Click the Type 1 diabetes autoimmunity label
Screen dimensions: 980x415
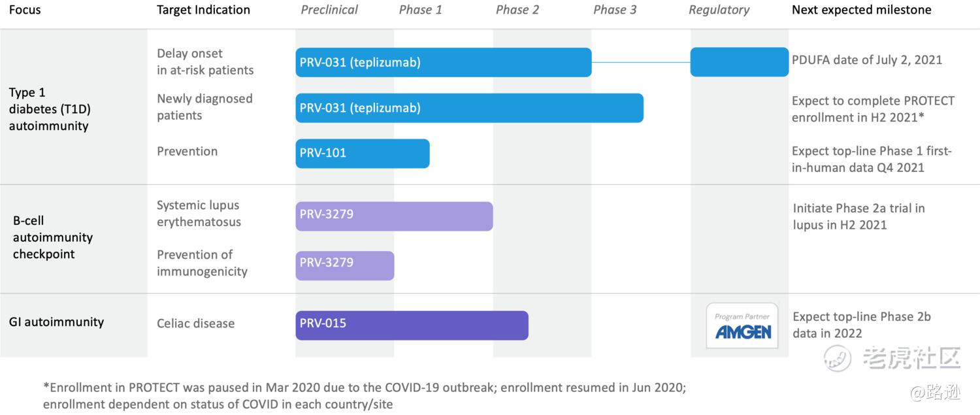(x=48, y=109)
